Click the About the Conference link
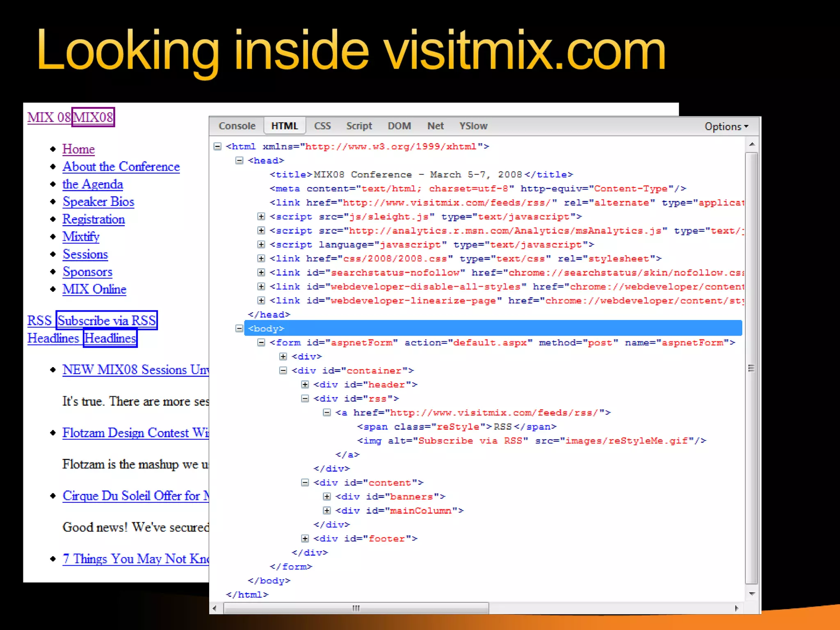This screenshot has height=630, width=840. pos(121,167)
